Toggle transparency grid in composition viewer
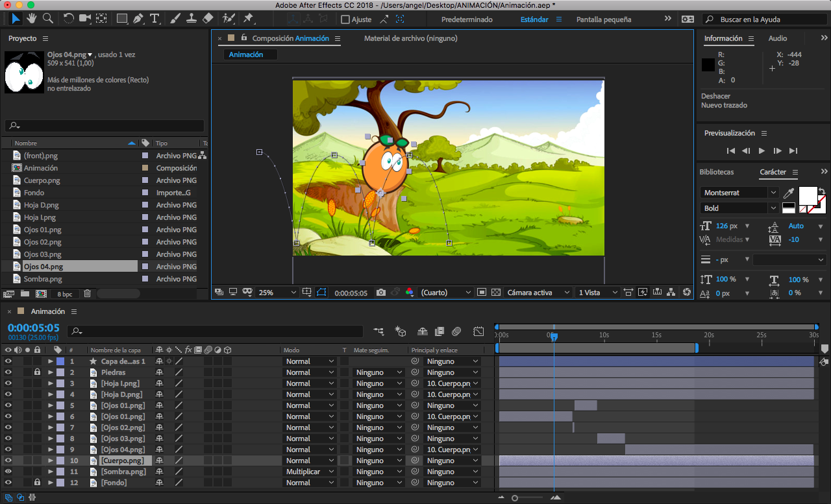831x504 pixels. coord(496,293)
